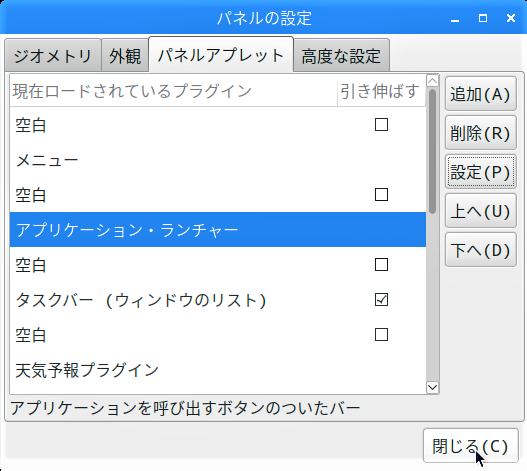Select the アプリケーション・ランチャー row
The height and width of the screenshot is (471, 527).
(218, 230)
